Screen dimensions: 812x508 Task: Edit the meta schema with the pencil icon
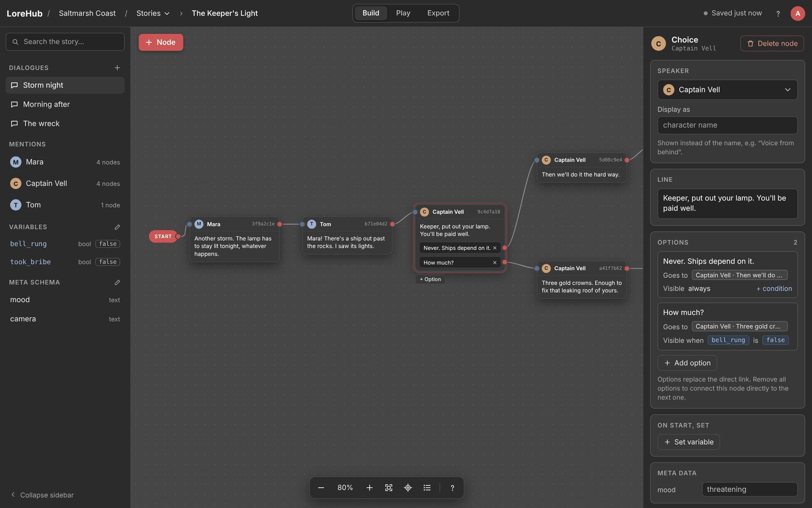117,283
